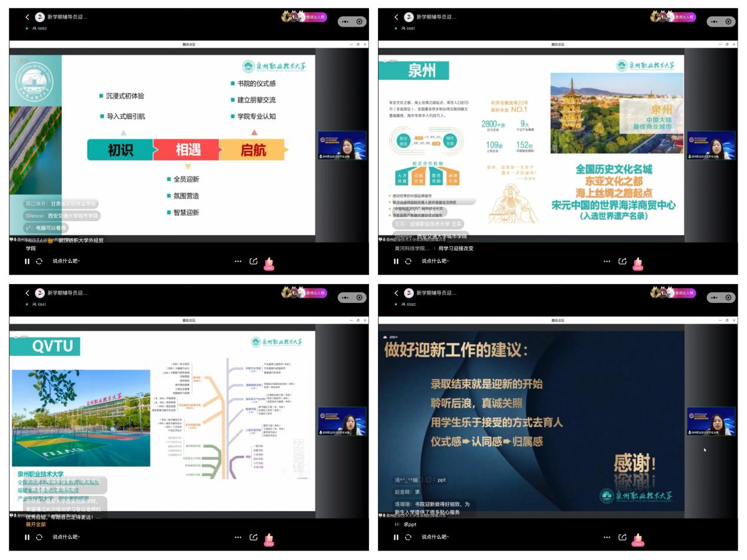Refresh the bottom-left livestream
Image resolution: width=747 pixels, height=560 pixels.
pos(39,537)
